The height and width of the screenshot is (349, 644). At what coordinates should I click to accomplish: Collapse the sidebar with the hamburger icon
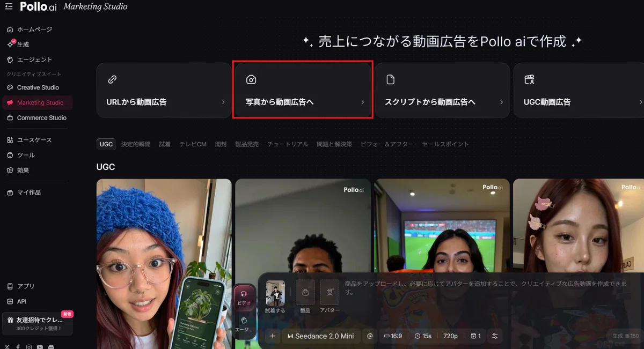coord(9,6)
